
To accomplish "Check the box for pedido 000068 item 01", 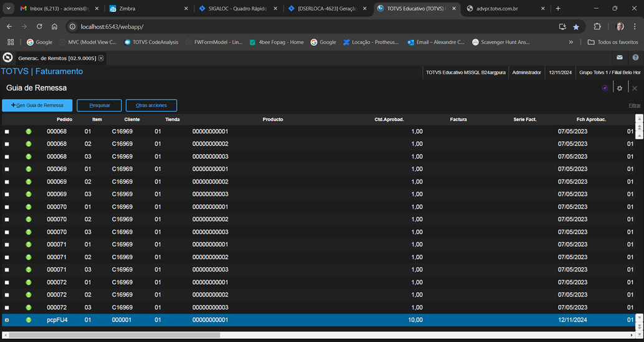I will click(x=7, y=132).
